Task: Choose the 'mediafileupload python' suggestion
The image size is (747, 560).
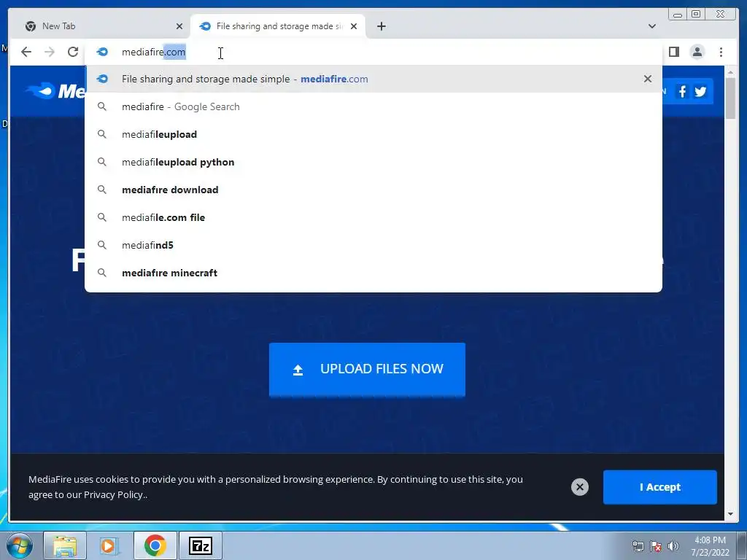Action: click(373, 162)
